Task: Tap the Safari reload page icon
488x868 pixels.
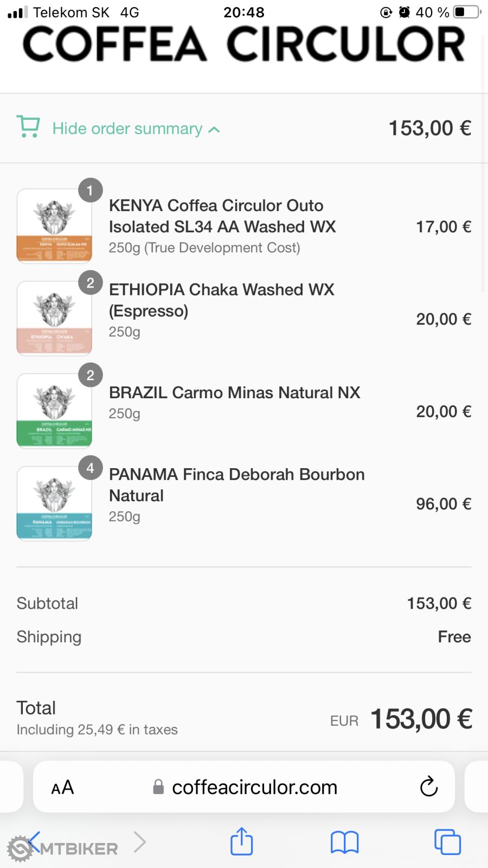Action: (428, 787)
